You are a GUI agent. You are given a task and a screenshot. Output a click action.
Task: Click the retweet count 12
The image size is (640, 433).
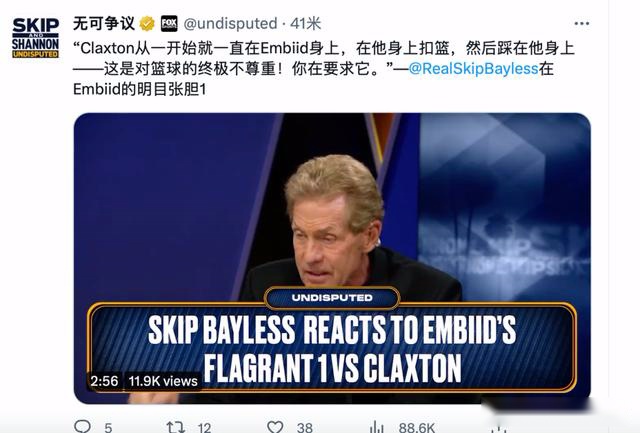204,428
